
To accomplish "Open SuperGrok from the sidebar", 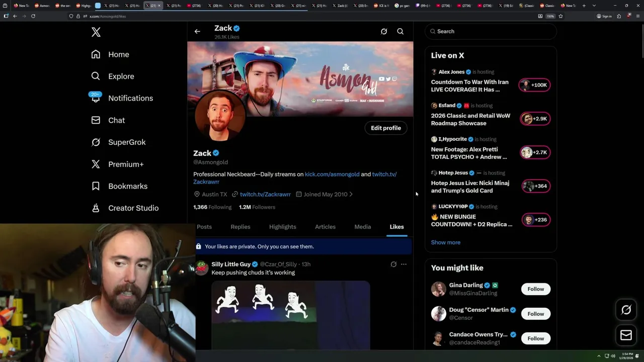I will (x=119, y=142).
